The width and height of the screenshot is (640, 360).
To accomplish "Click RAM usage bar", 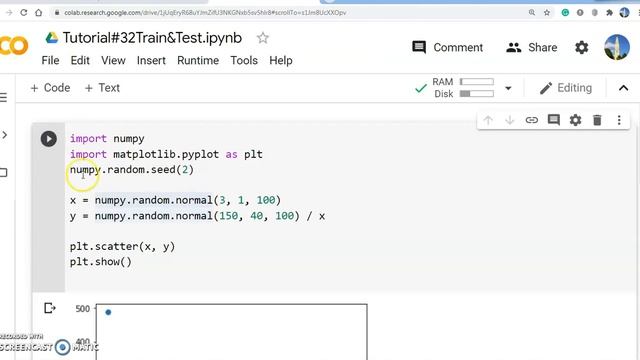I will click(x=477, y=82).
